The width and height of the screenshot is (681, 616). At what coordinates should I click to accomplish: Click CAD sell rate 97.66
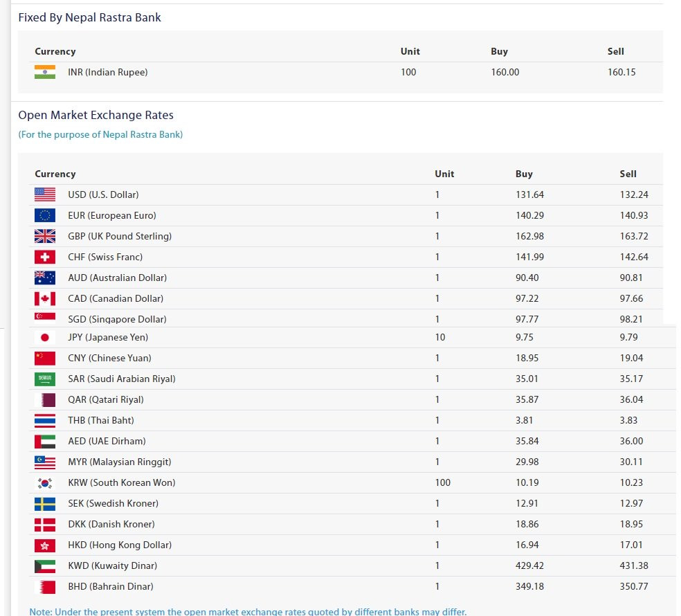tap(631, 298)
